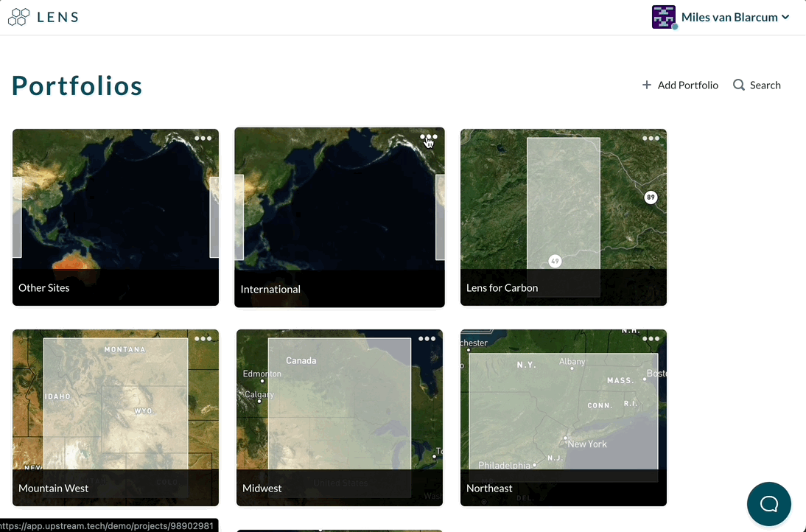Open the chat support bubble
This screenshot has height=532, width=806.
coord(769,504)
